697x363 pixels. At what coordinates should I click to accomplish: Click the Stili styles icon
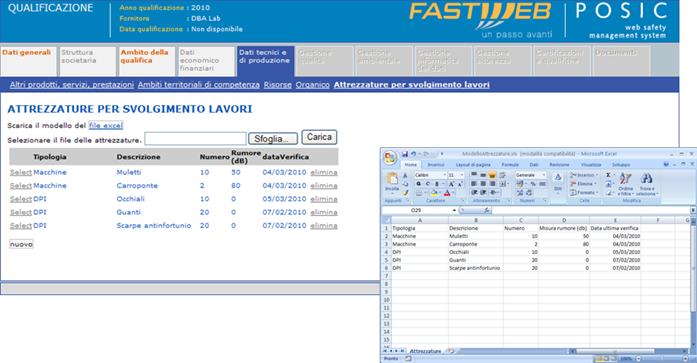tap(557, 182)
